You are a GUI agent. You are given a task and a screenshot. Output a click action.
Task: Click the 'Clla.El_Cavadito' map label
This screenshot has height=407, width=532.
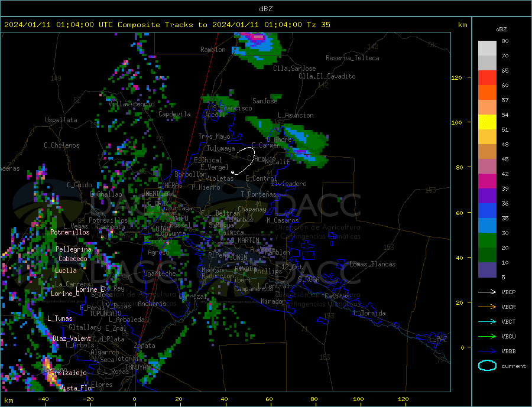tap(327, 76)
